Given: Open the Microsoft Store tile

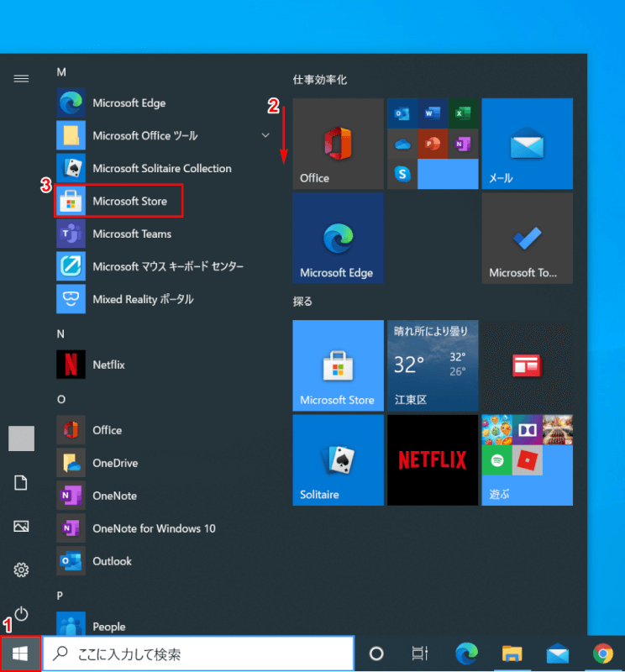Looking at the screenshot, I should (339, 365).
